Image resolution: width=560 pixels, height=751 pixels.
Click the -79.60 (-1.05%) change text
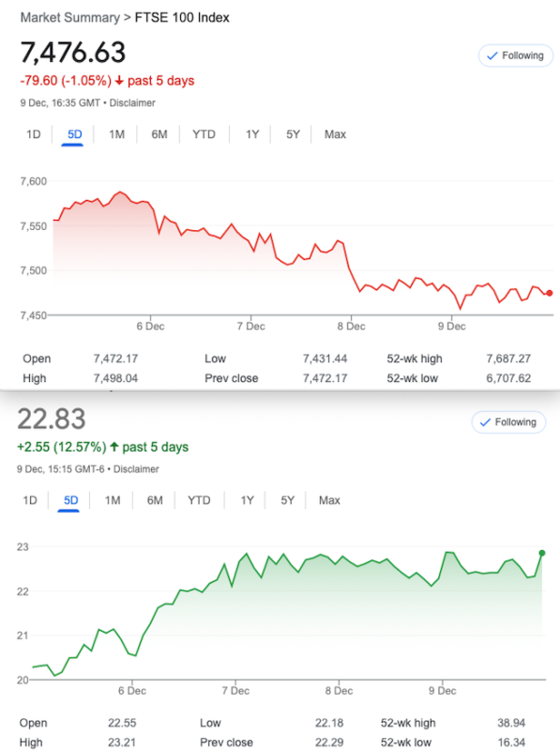click(x=66, y=81)
